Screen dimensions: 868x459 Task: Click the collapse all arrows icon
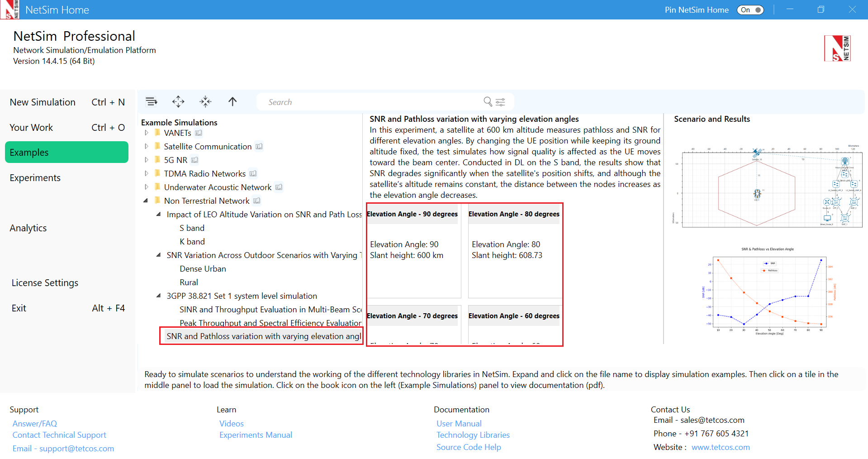205,102
